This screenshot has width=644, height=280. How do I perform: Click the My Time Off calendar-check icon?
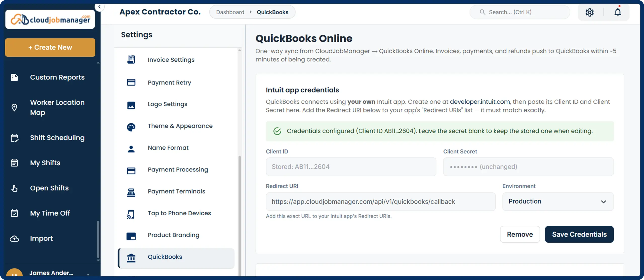coord(14,213)
